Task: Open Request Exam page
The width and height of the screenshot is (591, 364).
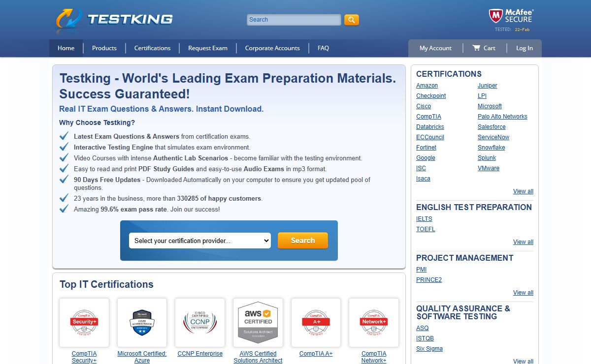Action: click(x=208, y=48)
